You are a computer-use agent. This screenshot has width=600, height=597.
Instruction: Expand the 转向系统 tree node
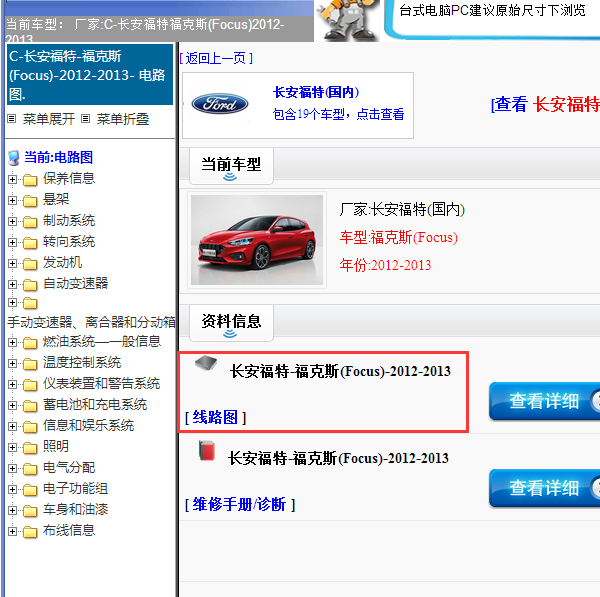coord(12,242)
